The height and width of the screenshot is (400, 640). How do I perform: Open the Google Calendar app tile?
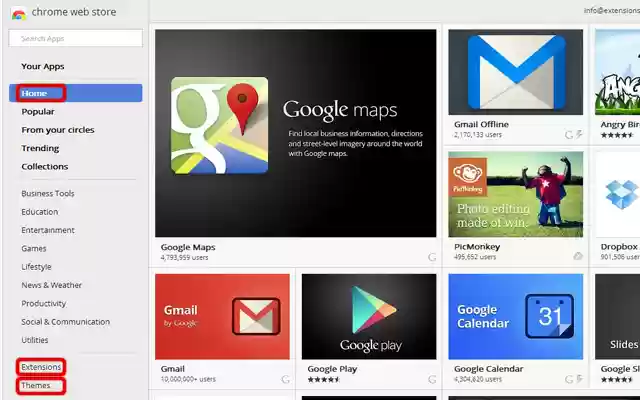coord(516,317)
